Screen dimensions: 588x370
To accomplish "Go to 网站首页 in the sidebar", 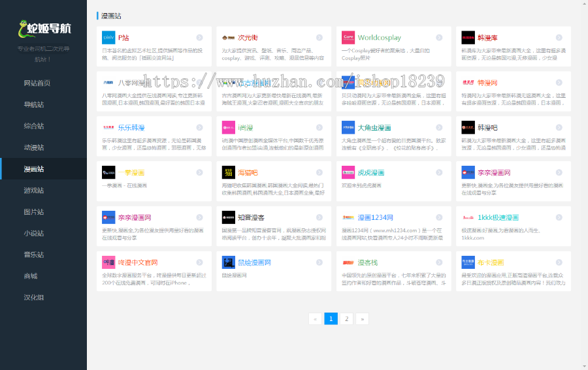I will (x=37, y=83).
